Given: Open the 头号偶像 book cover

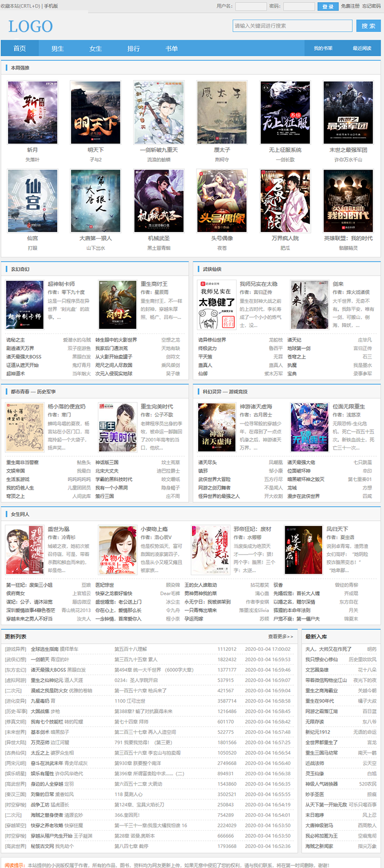Looking at the screenshot, I should pos(222,200).
